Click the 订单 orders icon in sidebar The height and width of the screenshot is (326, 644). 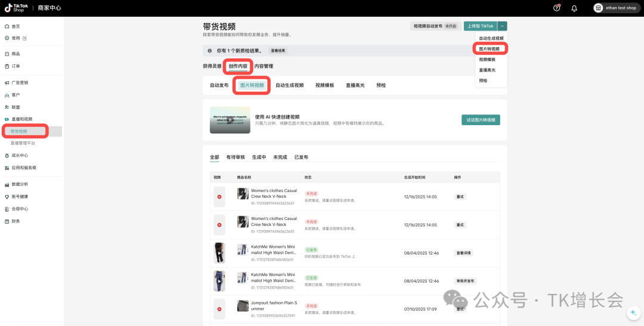coord(7,66)
